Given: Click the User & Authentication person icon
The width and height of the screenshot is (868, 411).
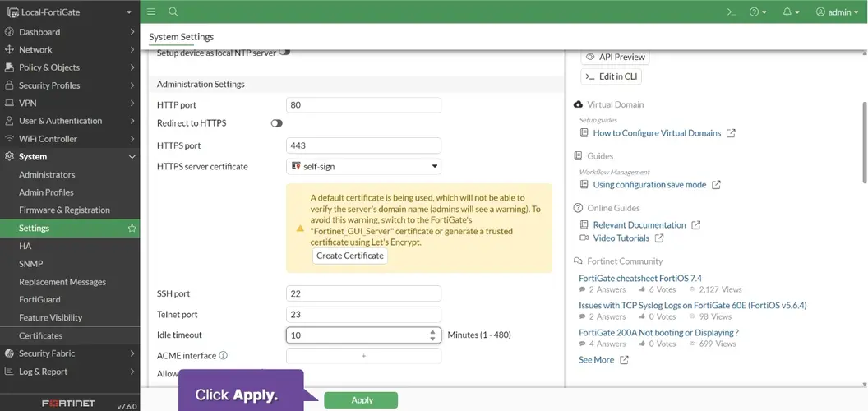Looking at the screenshot, I should coord(9,121).
